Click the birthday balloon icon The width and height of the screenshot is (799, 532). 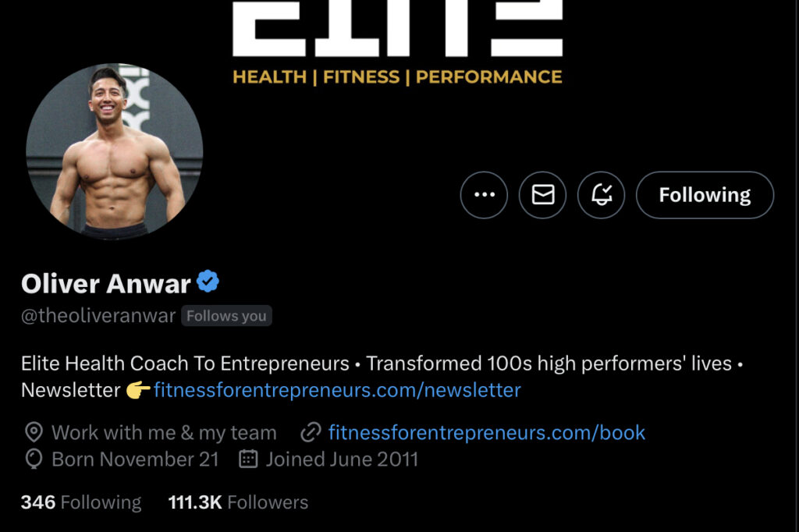tap(34, 459)
